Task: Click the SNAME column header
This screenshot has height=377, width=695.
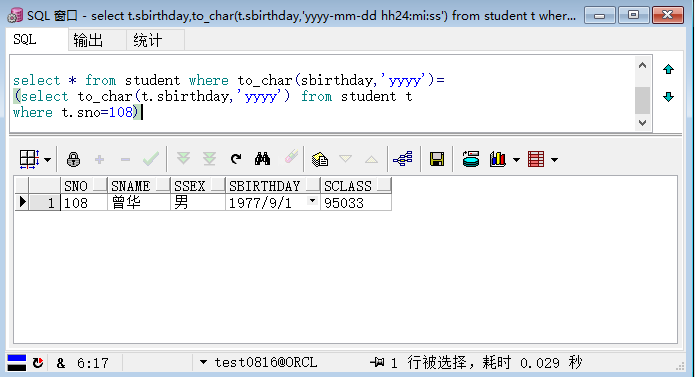Action: (139, 186)
